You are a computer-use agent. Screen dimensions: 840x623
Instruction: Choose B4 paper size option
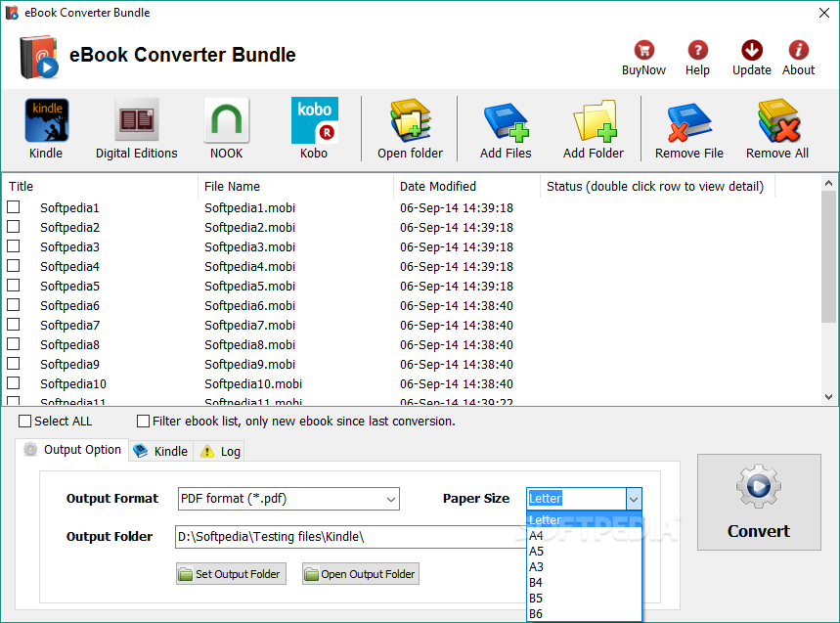coord(584,582)
